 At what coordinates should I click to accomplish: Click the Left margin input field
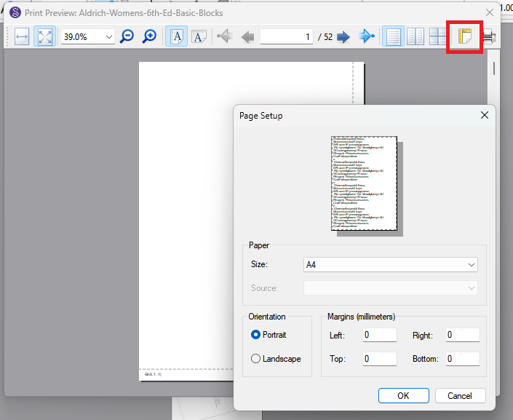point(379,335)
